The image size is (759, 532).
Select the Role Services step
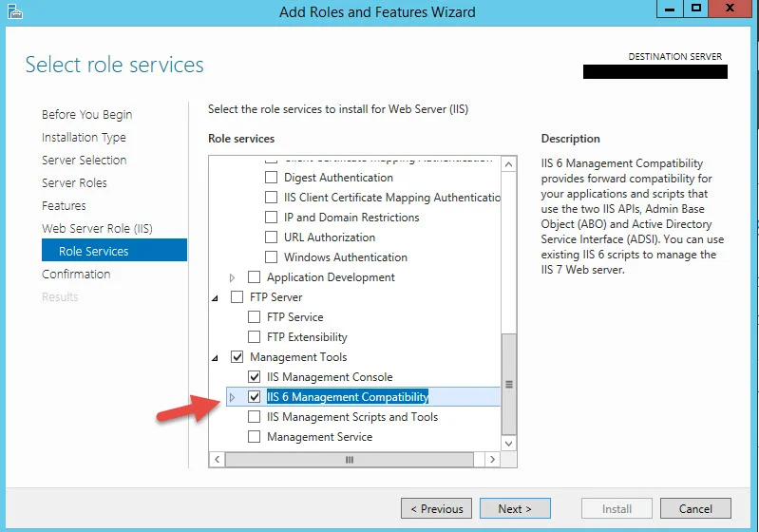pos(114,250)
